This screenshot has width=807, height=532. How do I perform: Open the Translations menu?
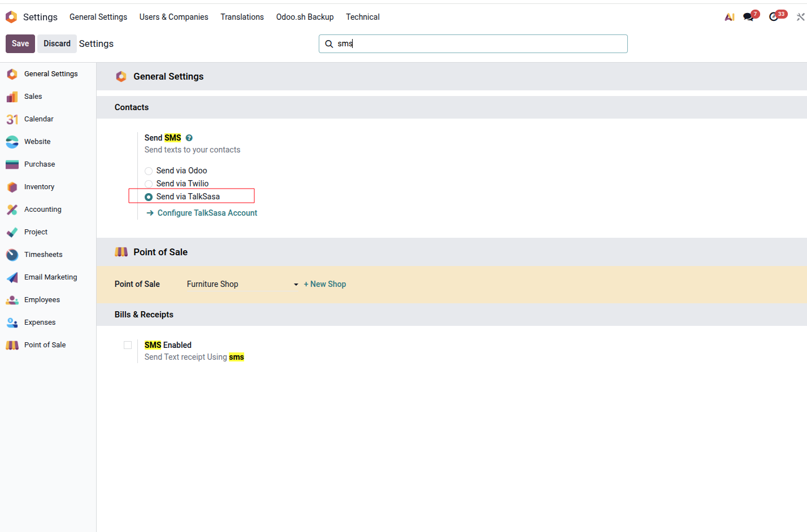(x=242, y=17)
